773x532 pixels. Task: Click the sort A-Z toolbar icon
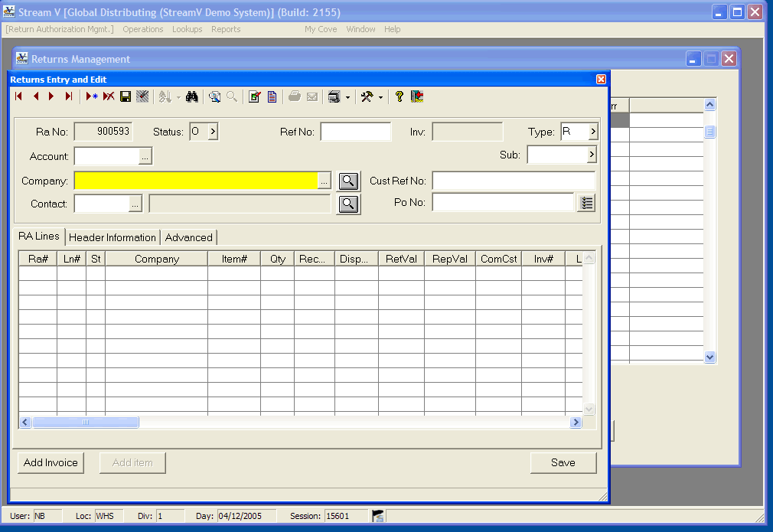(165, 96)
